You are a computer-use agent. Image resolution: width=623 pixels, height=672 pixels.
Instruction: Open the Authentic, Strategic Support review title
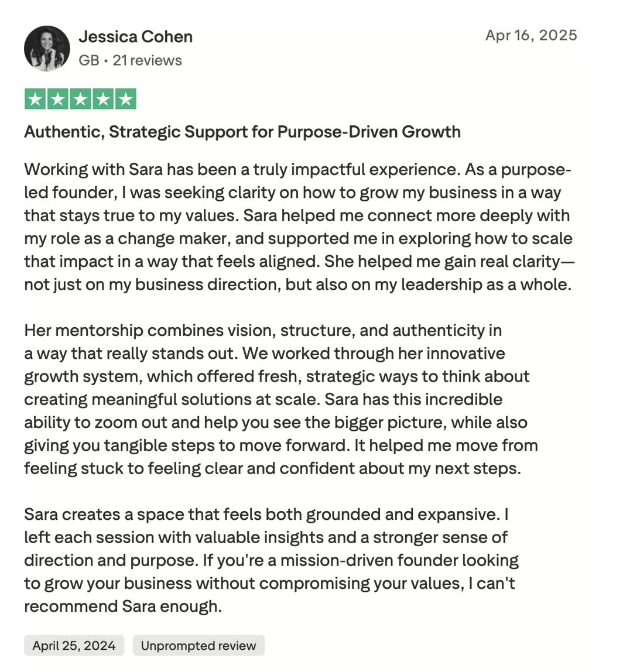(x=242, y=132)
